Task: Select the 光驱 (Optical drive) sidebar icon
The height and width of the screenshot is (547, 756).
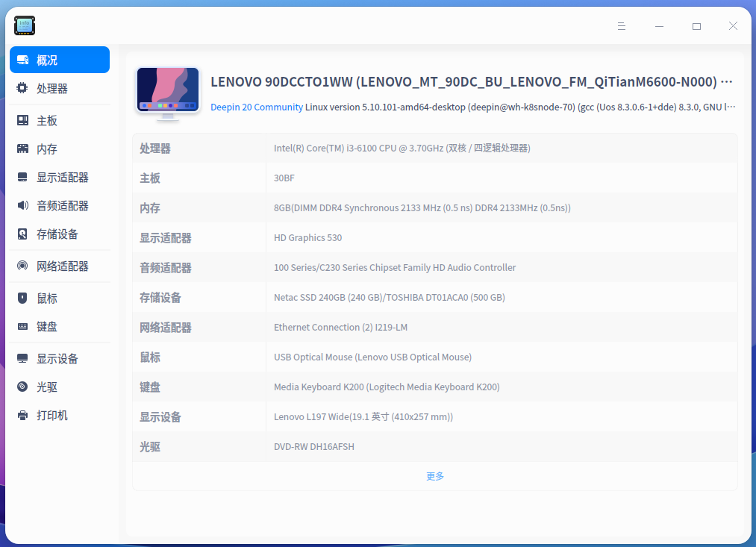Action: click(22, 387)
